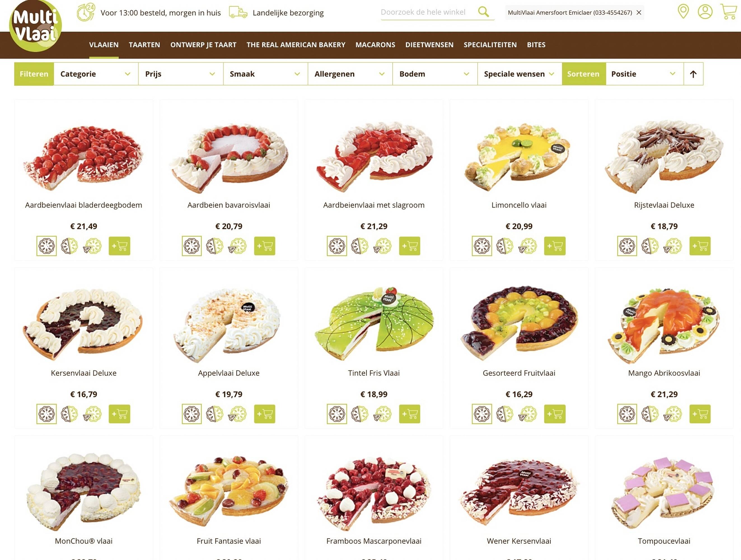
Task: Go to Macarons in the navigation
Action: [x=375, y=45]
